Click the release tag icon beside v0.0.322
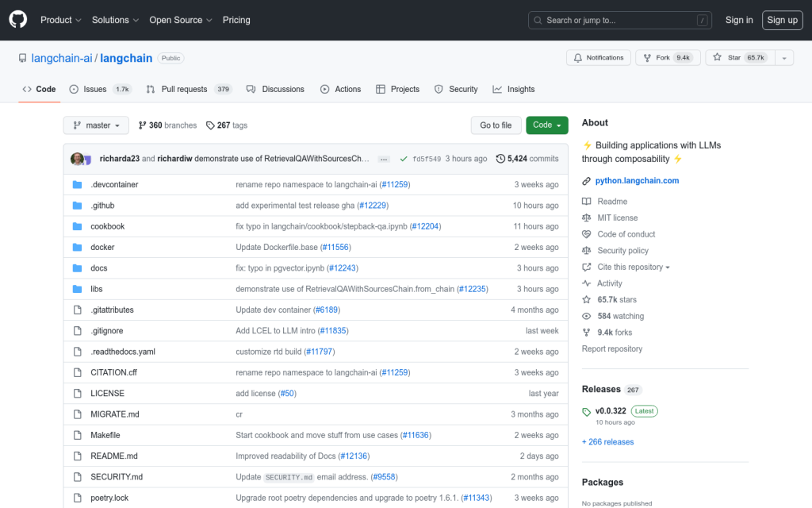Screen dimensions: 812x508 586,412
